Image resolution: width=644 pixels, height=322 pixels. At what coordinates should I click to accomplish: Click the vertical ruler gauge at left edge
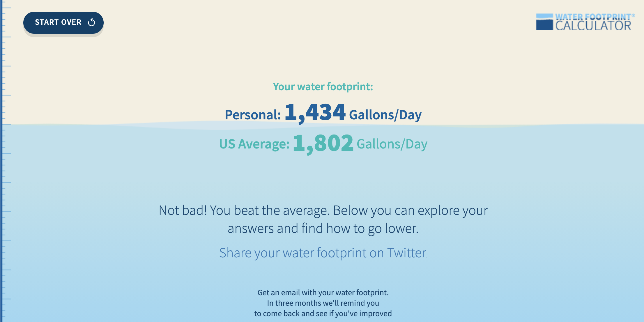tap(5, 161)
